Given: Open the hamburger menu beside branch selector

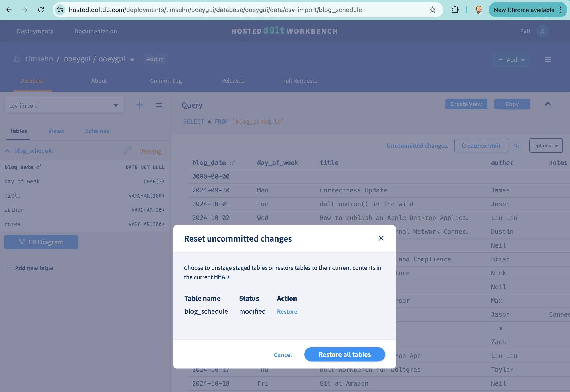Looking at the screenshot, I should point(159,105).
